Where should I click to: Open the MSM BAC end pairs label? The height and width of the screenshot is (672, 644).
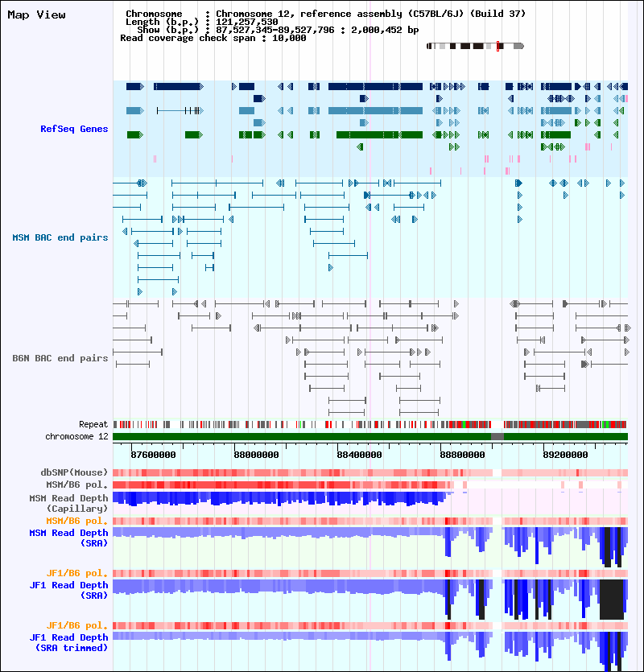pyautogui.click(x=60, y=238)
